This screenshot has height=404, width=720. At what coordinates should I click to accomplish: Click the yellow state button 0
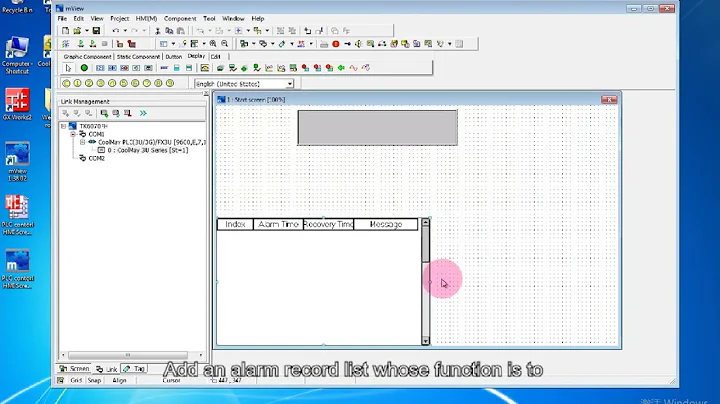pos(66,83)
